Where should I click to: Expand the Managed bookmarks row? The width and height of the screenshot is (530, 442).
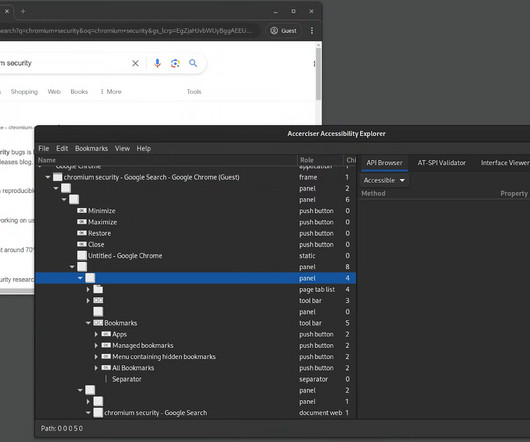[96, 345]
